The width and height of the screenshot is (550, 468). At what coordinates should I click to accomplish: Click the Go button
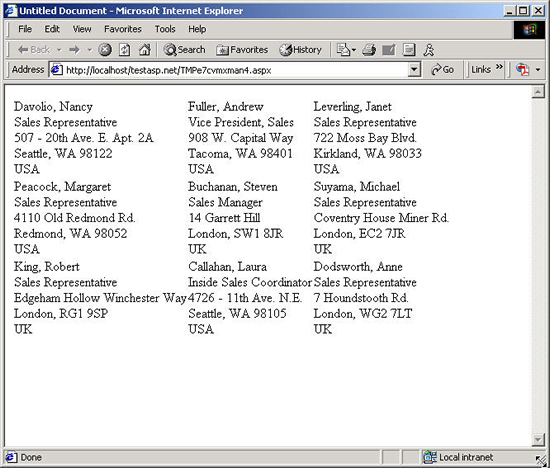point(443,70)
